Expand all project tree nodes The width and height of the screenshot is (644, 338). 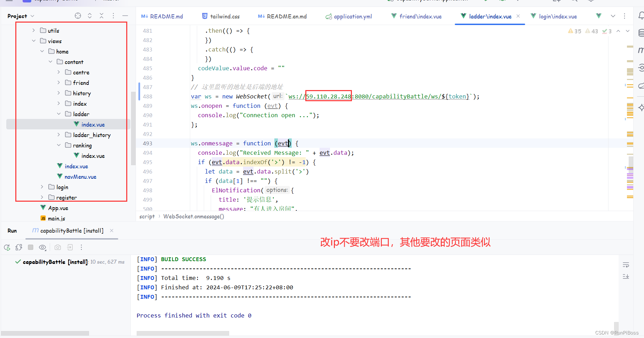[x=90, y=16]
